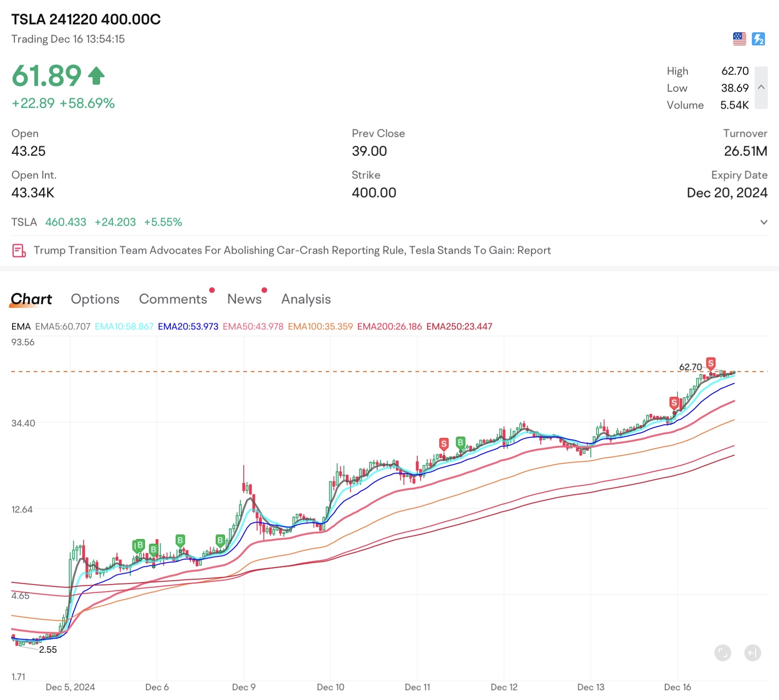Click the 93.56 price axis label

tap(23, 343)
